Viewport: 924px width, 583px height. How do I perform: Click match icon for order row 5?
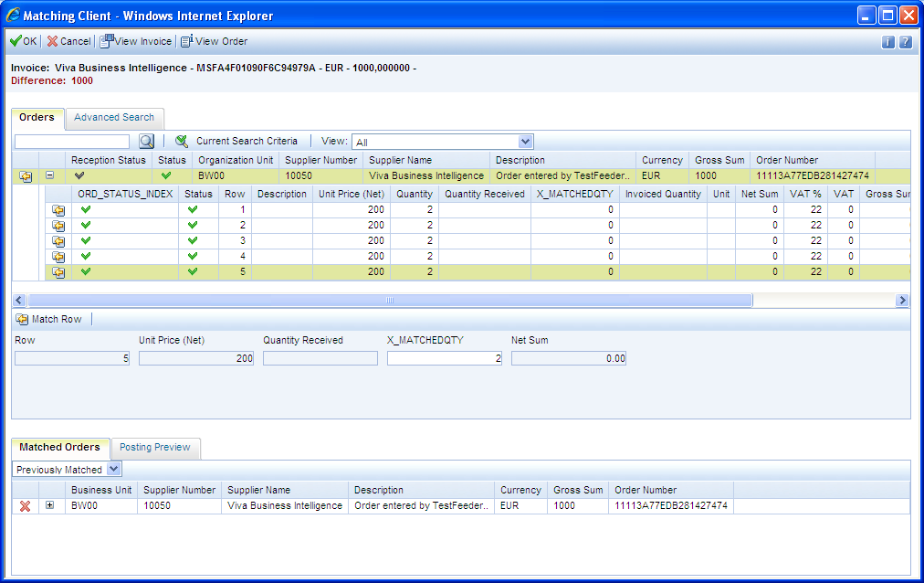(x=58, y=272)
